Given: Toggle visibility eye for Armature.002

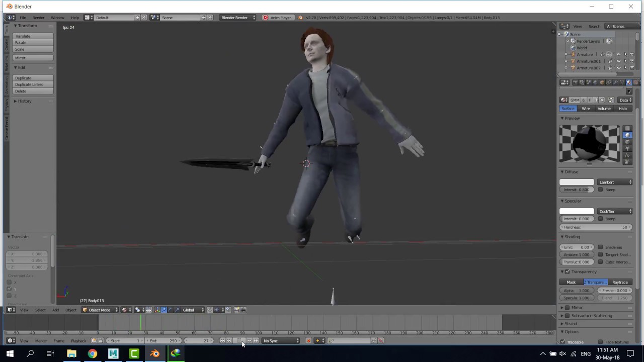Looking at the screenshot, I should [x=619, y=68].
